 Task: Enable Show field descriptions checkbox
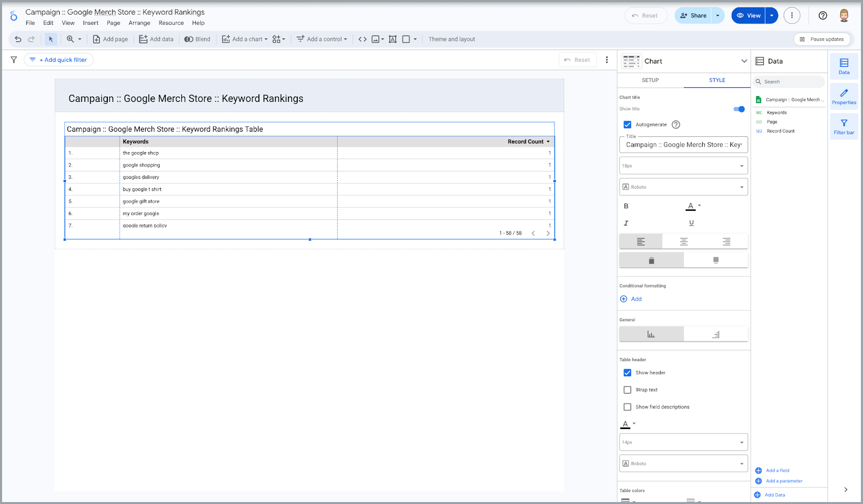pos(627,407)
